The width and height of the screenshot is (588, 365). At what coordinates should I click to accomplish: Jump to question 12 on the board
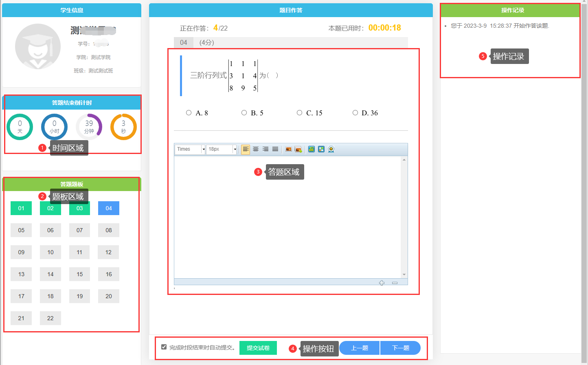click(109, 252)
